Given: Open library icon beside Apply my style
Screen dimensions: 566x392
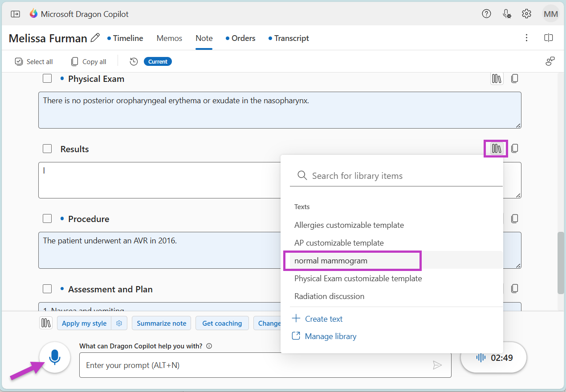Looking at the screenshot, I should [46, 323].
